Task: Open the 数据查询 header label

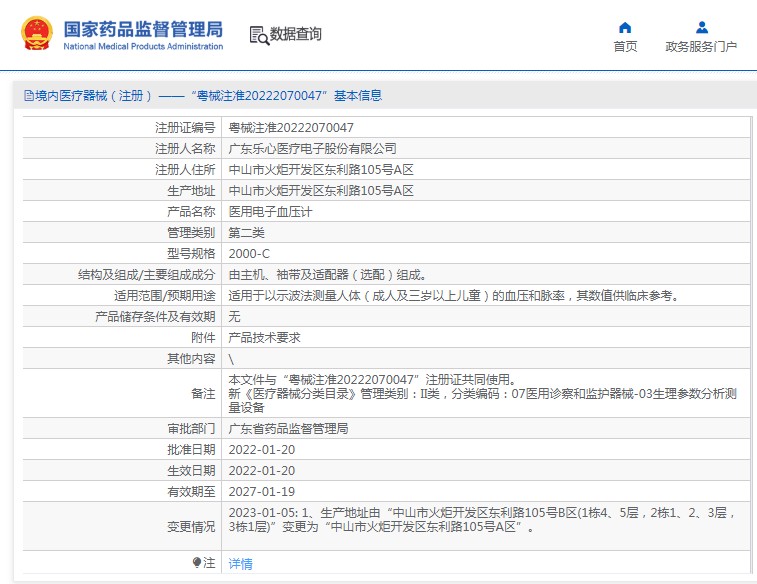Action: (295, 34)
